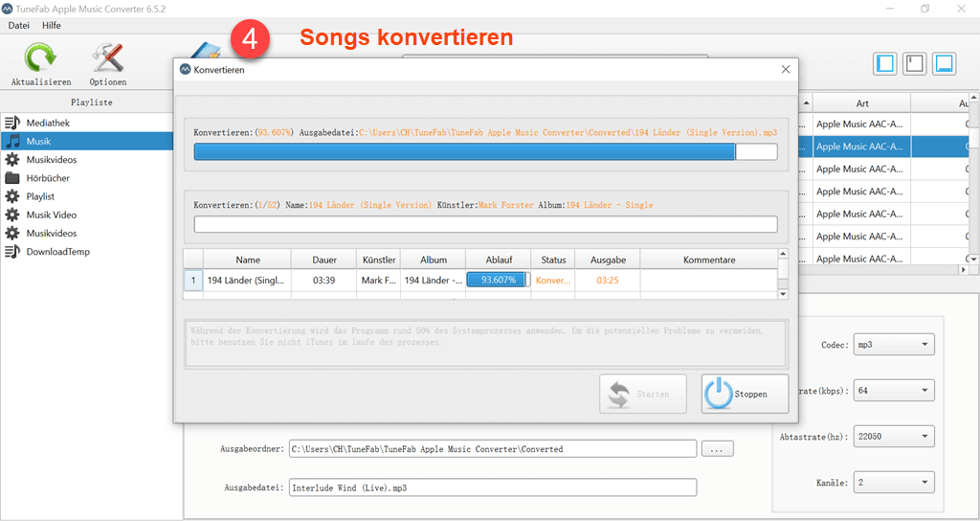980x521 pixels.
Task: Click the sort arrow left of Art column
Action: coord(806,103)
